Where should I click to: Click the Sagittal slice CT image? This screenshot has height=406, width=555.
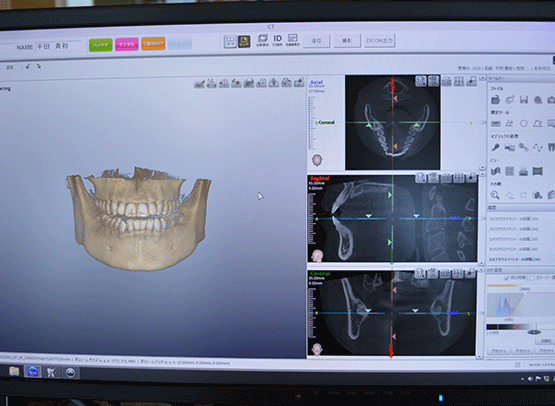coord(392,218)
